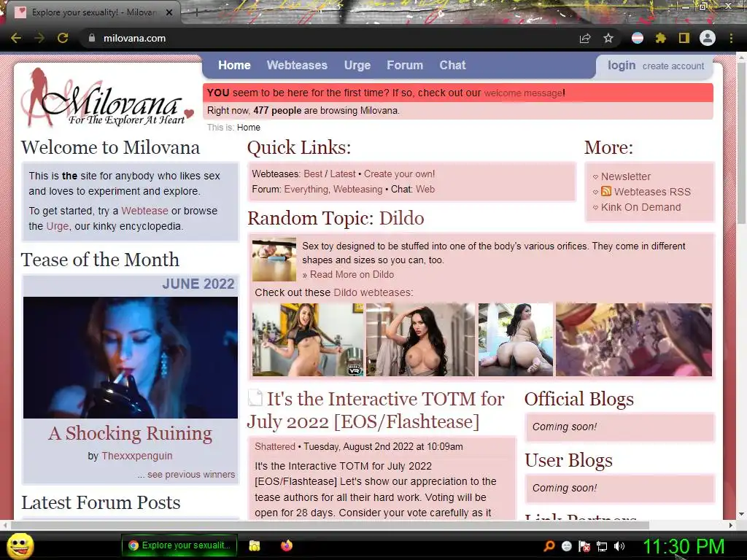Open the Thexxxpenguin author link
The image size is (747, 560).
[x=136, y=456]
